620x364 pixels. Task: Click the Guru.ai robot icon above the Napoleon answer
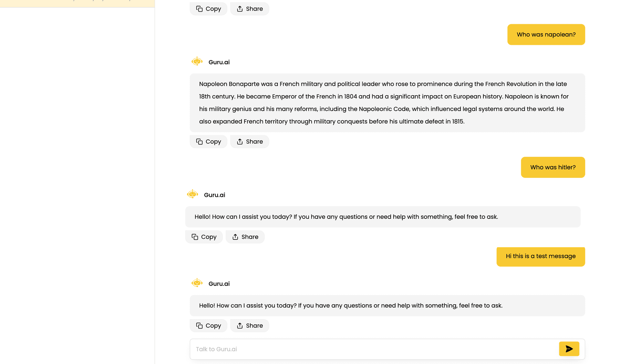tap(197, 61)
